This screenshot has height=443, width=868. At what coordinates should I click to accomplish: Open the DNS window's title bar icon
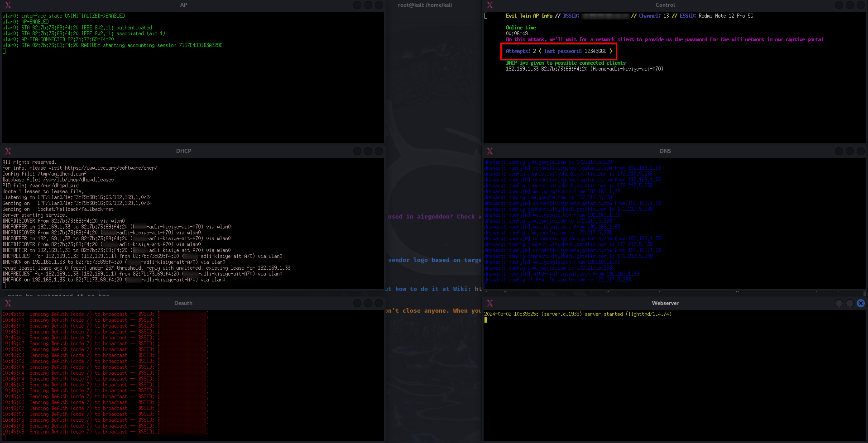click(x=489, y=151)
